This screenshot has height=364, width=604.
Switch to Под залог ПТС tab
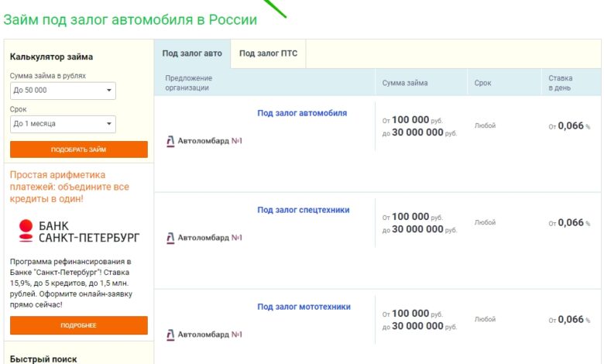(268, 53)
